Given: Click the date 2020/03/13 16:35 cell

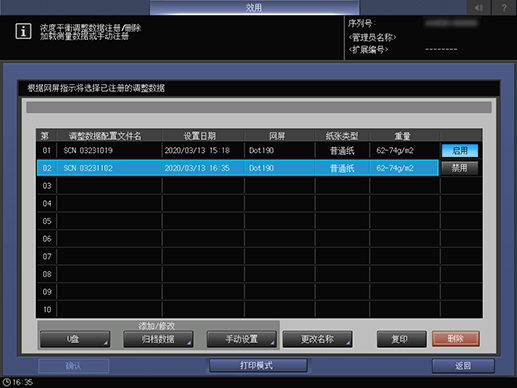Looking at the screenshot, I should click(203, 168).
